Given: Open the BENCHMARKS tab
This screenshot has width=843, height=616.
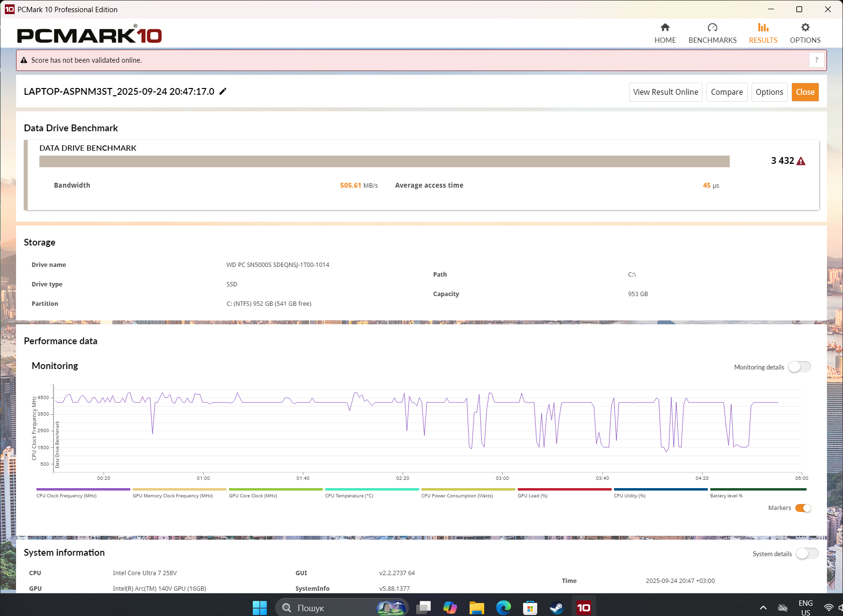Looking at the screenshot, I should click(x=712, y=33).
